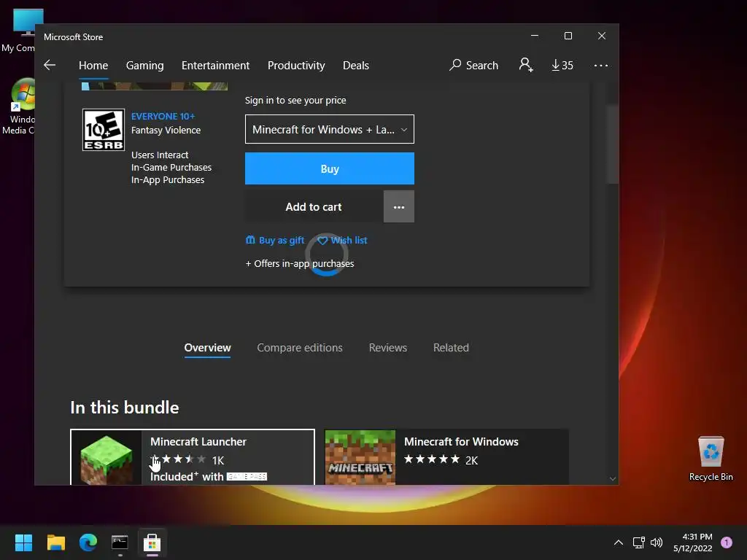Select My Computer desktop icon
747x560 pixels.
pos(19,31)
